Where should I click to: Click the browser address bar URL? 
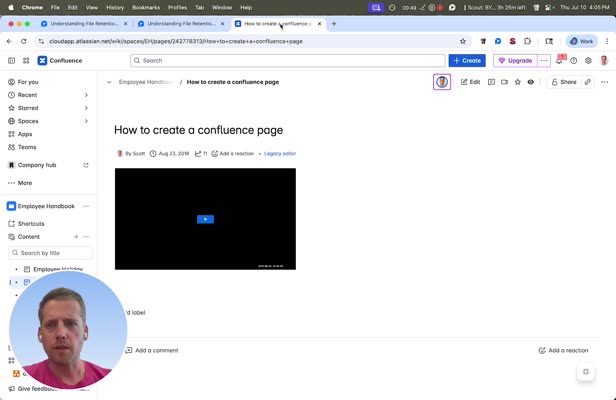click(x=176, y=41)
